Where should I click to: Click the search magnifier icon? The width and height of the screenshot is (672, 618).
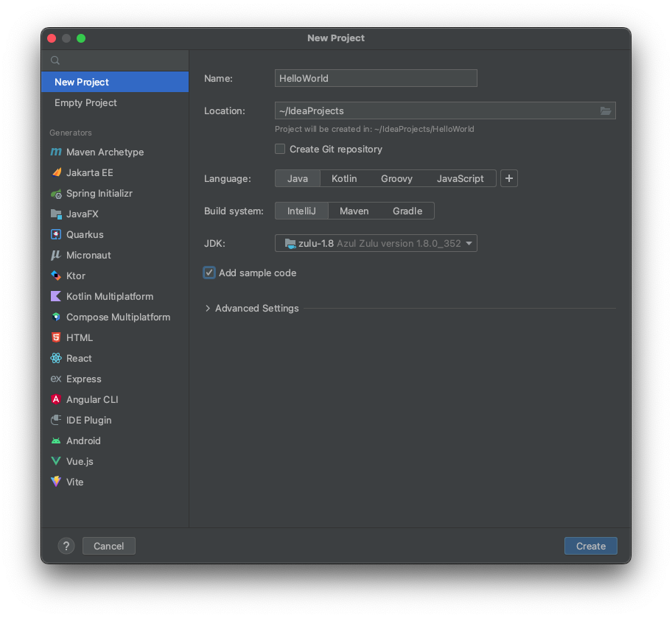click(x=55, y=60)
